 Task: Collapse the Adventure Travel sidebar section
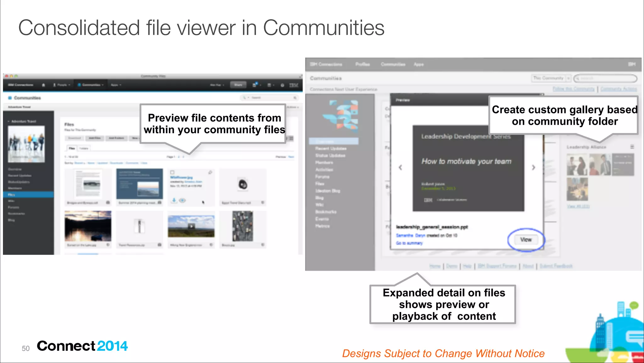coord(8,121)
